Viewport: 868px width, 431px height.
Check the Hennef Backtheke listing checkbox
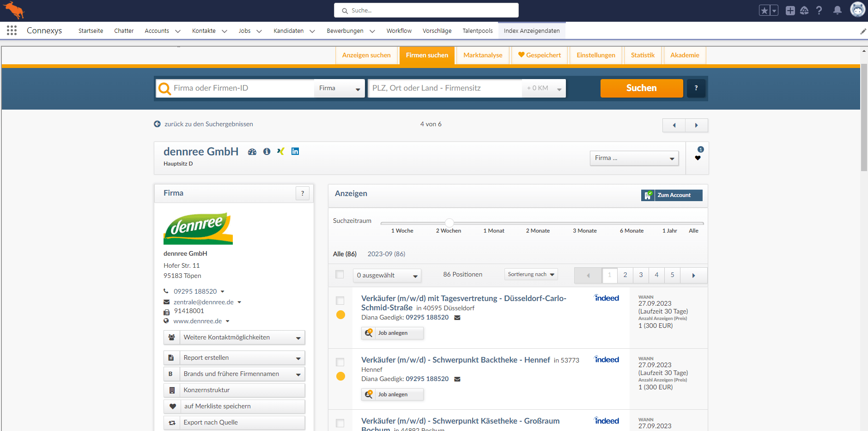(x=340, y=362)
